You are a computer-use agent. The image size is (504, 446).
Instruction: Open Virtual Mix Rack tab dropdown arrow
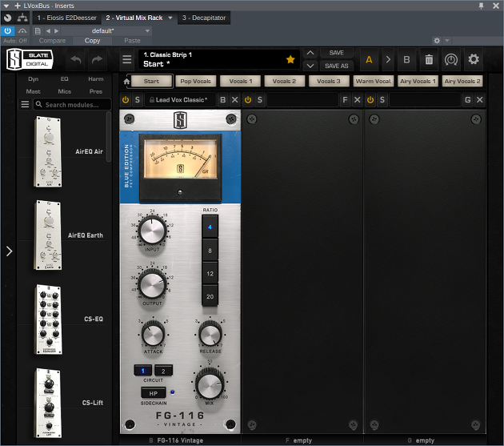click(x=170, y=18)
